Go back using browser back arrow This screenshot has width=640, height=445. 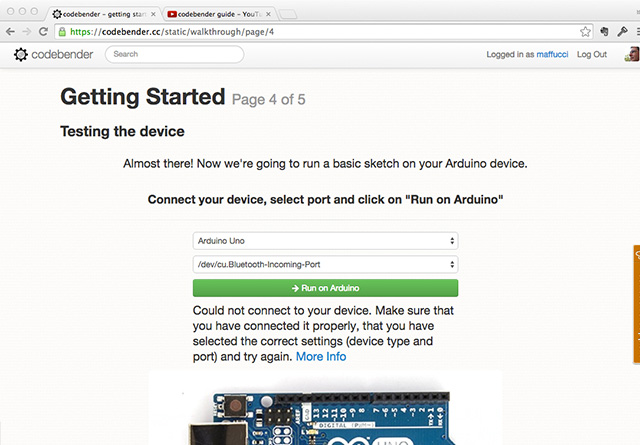(10, 32)
